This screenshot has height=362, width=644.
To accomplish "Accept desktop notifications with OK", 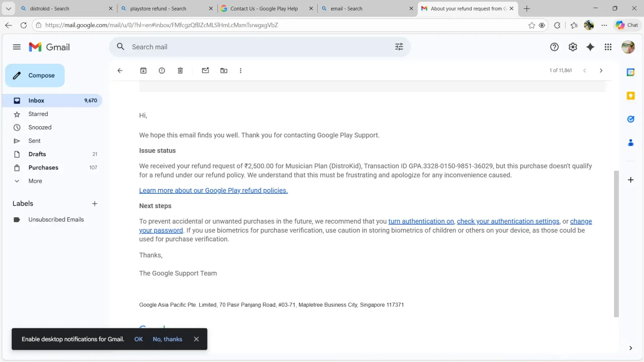I will (x=138, y=339).
